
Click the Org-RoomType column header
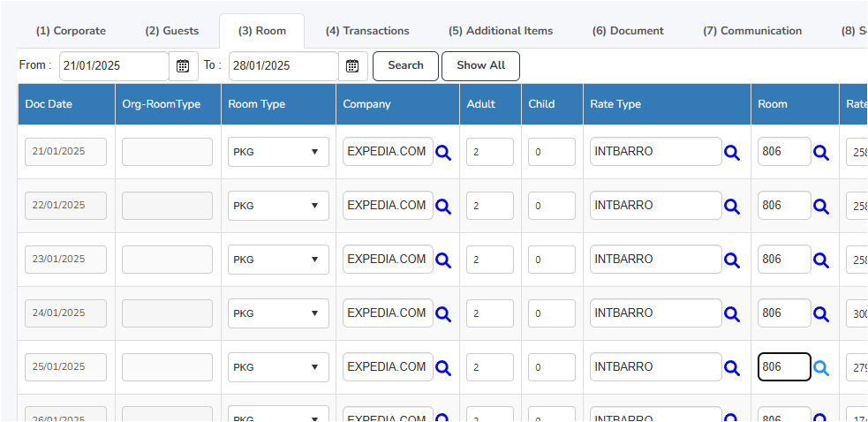coord(169,104)
